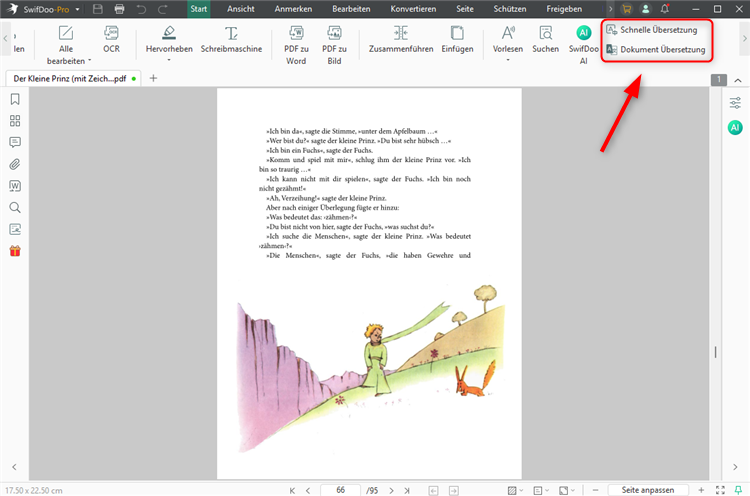Click Schnelle Übersetzung
The width and height of the screenshot is (750, 496).
tap(651, 30)
